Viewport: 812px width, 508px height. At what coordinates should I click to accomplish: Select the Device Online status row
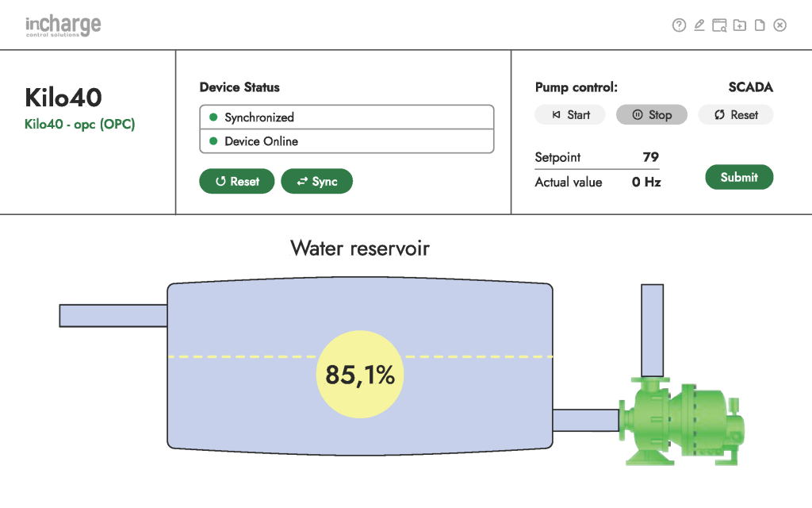(x=347, y=141)
